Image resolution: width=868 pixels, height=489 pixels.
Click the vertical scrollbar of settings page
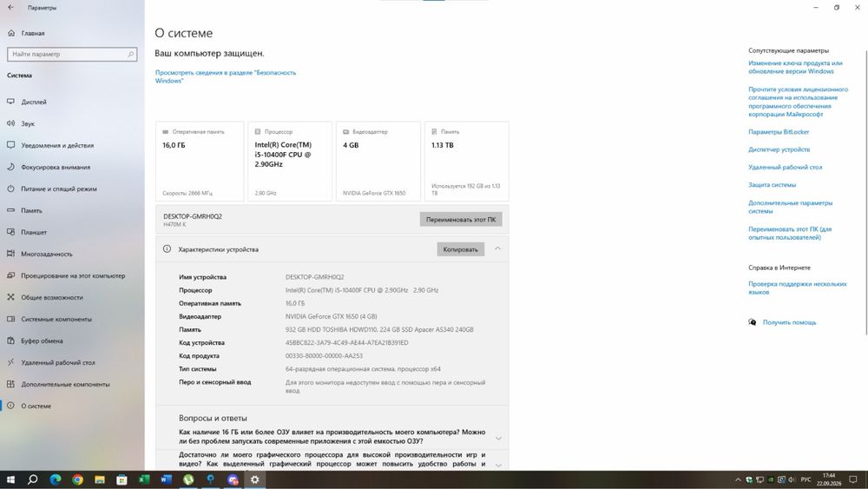click(x=865, y=192)
